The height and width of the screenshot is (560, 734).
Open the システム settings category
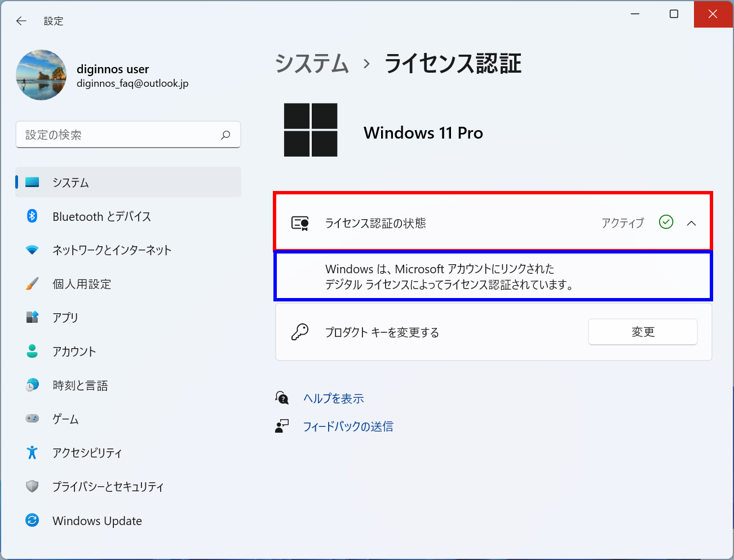tap(129, 182)
